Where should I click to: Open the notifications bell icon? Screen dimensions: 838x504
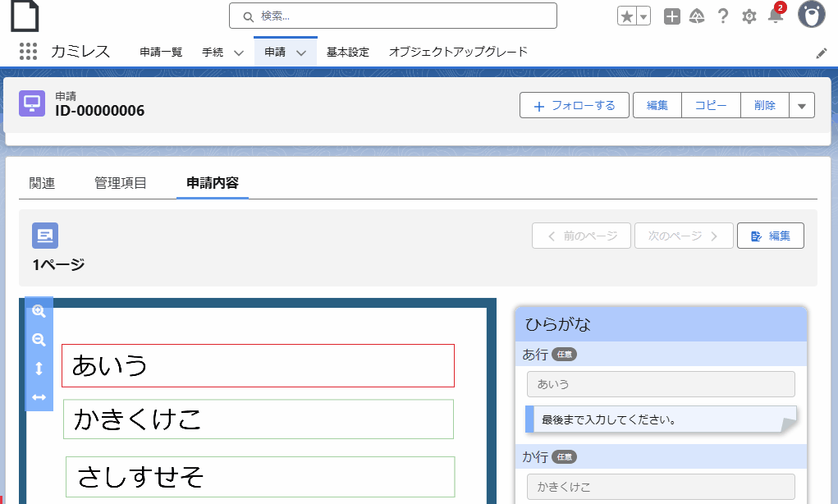(x=776, y=15)
